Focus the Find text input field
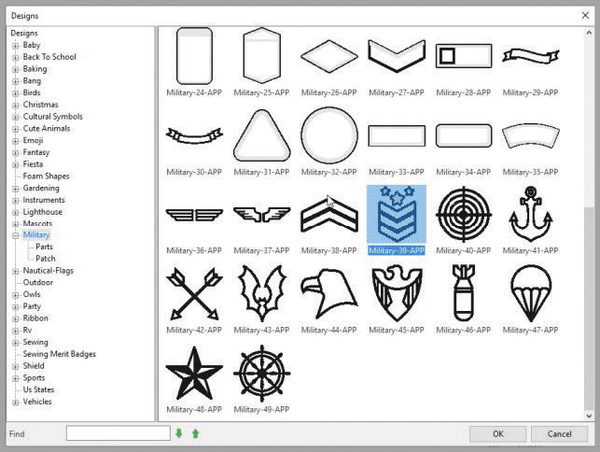This screenshot has height=452, width=600. pos(118,434)
